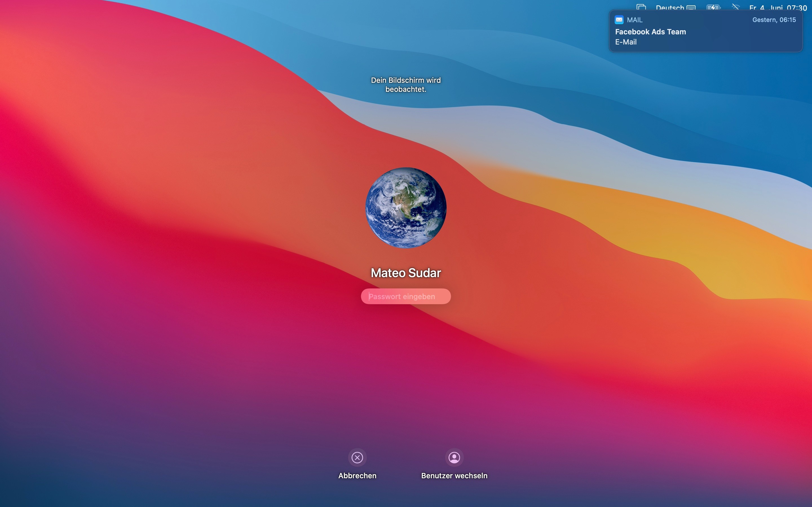812x507 pixels.
Task: Click the date and time in menu bar
Action: (x=778, y=7)
